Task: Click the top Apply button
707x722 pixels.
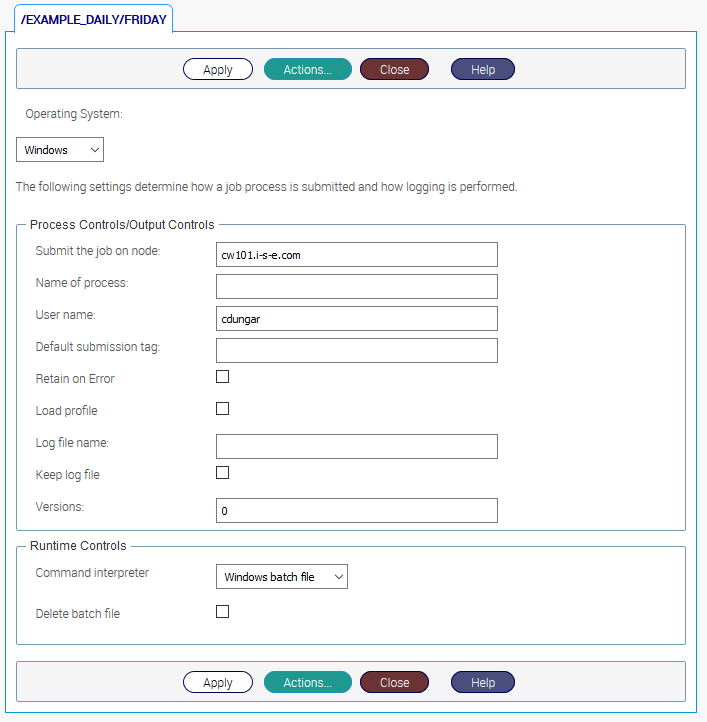Action: (217, 69)
